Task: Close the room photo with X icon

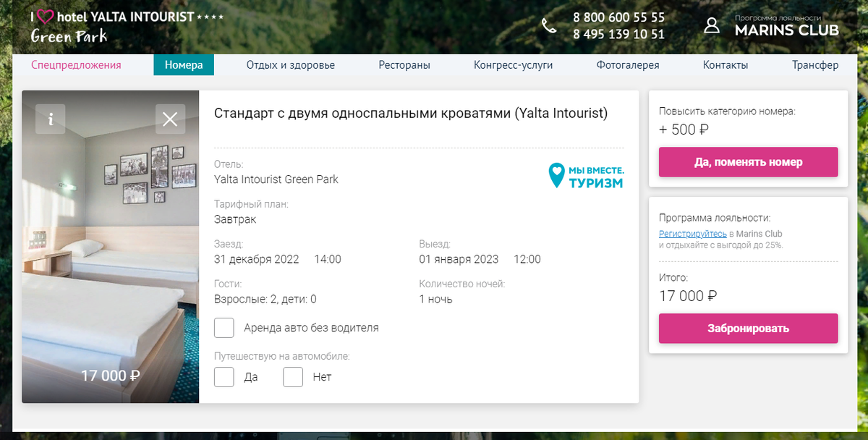Action: point(170,119)
